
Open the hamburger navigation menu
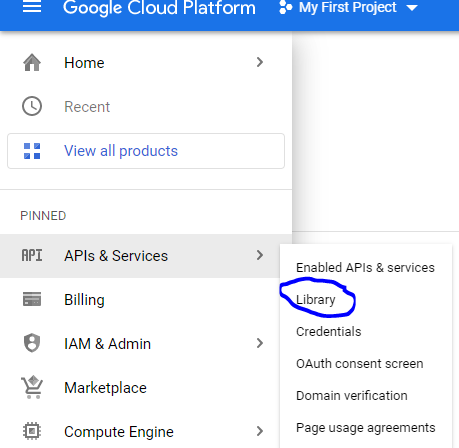click(x=32, y=7)
